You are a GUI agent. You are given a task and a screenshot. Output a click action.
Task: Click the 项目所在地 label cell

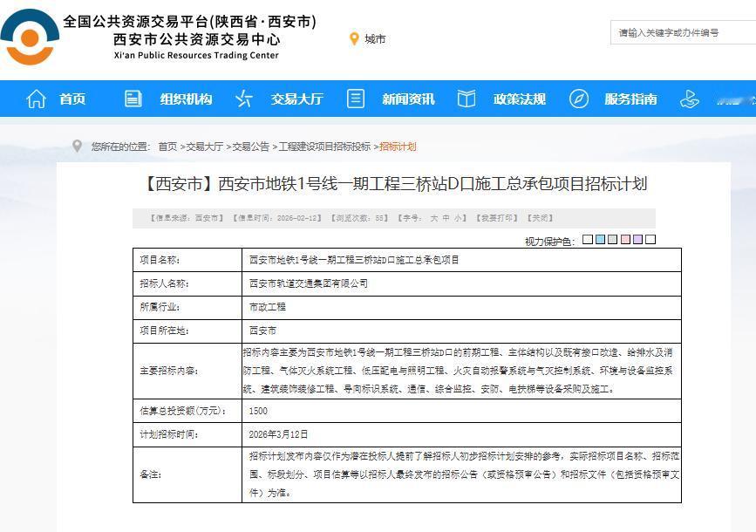coord(187,331)
